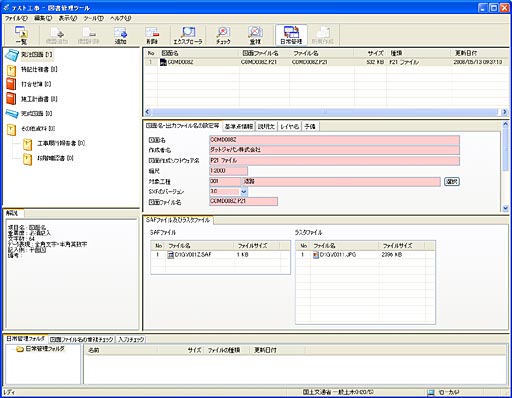Click the 発注図面 blue drawing icon
This screenshot has width=512, height=398.
(12, 55)
